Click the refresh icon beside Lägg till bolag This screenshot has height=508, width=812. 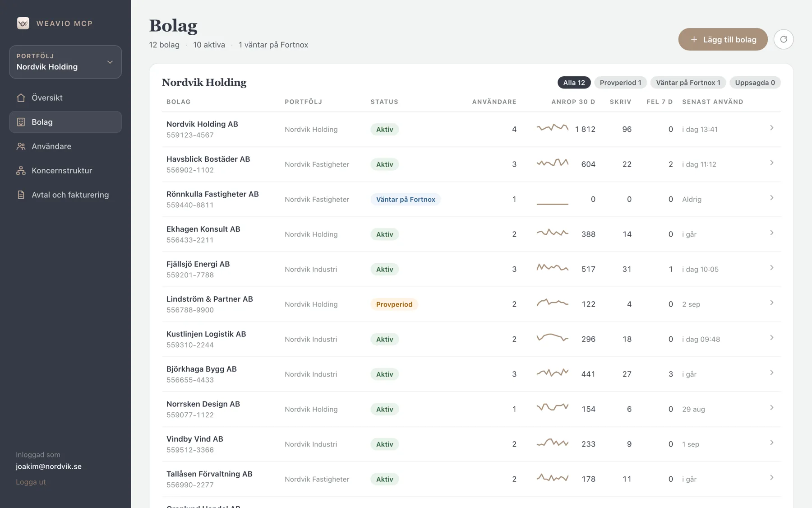point(784,39)
